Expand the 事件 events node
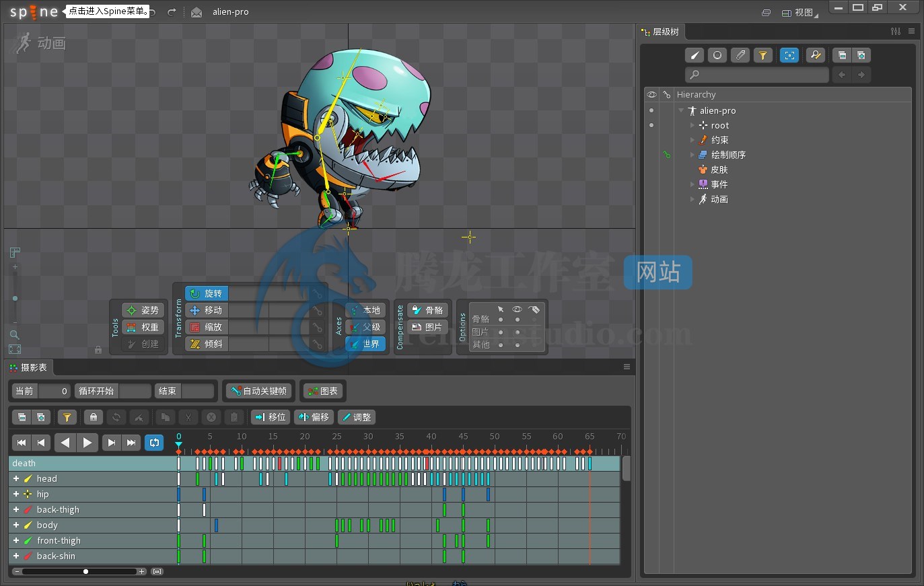The width and height of the screenshot is (924, 586). coord(692,184)
